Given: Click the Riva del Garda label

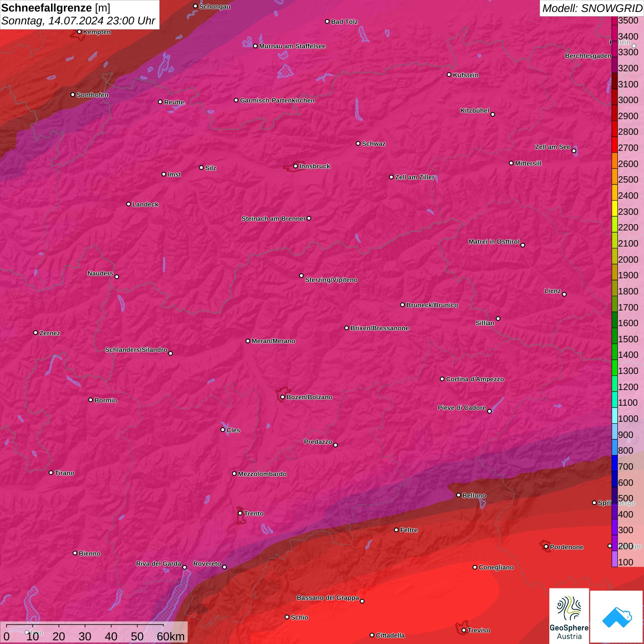Looking at the screenshot, I should click(159, 563).
